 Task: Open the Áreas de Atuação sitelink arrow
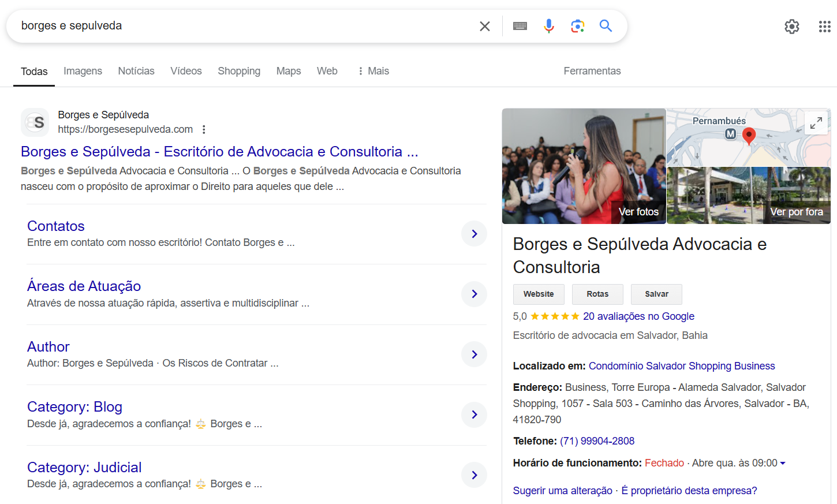click(x=474, y=294)
